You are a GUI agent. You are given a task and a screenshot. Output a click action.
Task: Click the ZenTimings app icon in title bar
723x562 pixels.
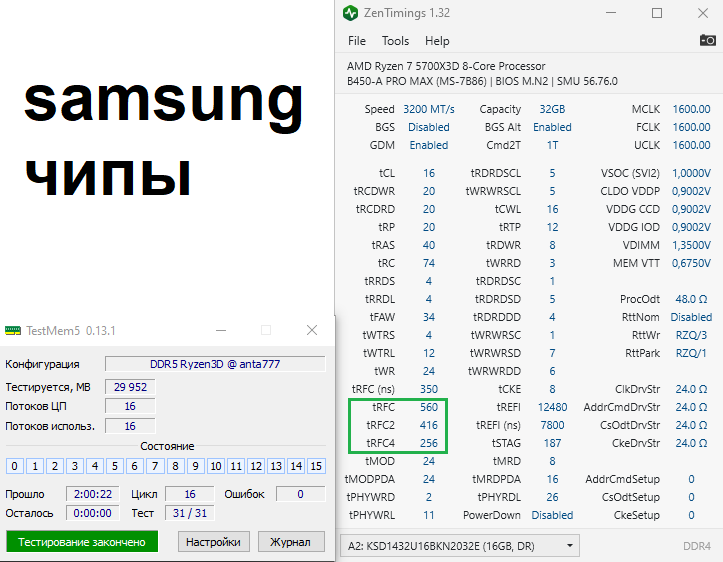pyautogui.click(x=350, y=13)
